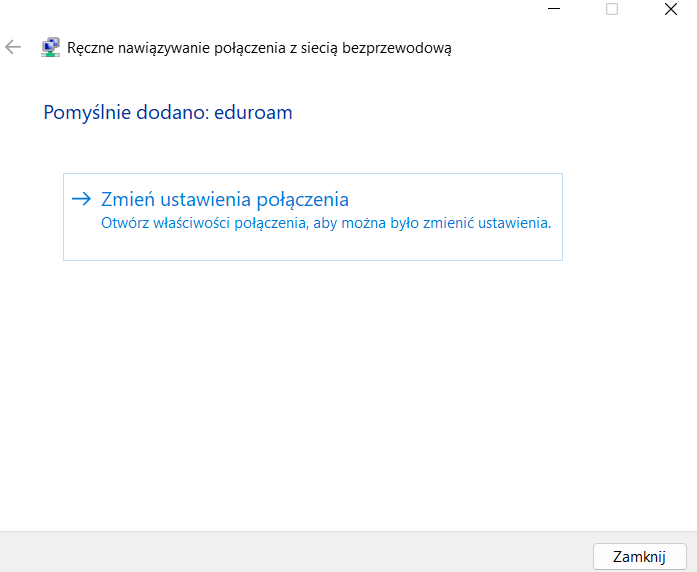697x572 pixels.
Task: Click the 'Otwórz właściwości połączenia' description text
Action: (326, 223)
